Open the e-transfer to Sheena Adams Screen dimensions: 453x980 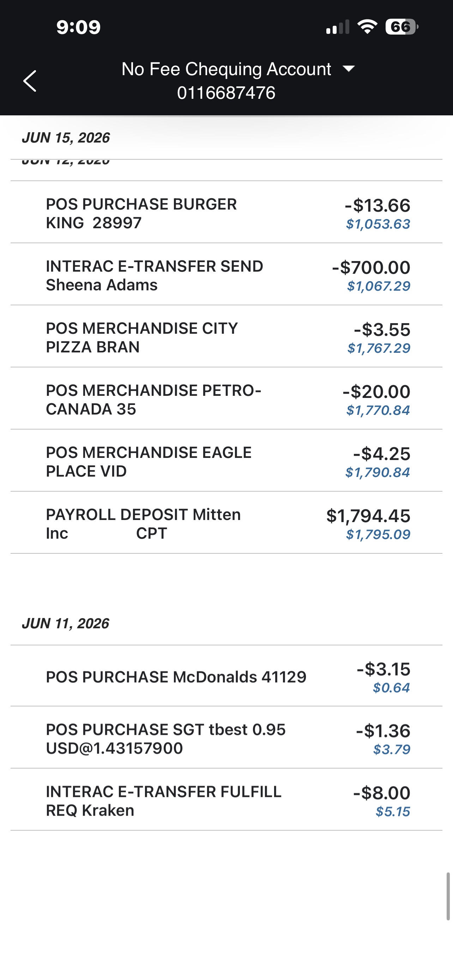(x=226, y=274)
